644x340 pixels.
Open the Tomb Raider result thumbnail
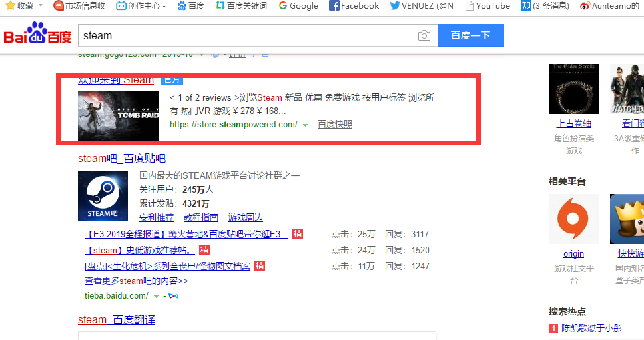tap(119, 116)
